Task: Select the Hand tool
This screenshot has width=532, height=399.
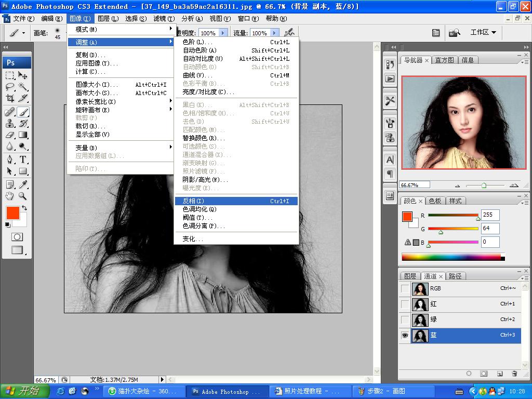Action: (x=10, y=196)
